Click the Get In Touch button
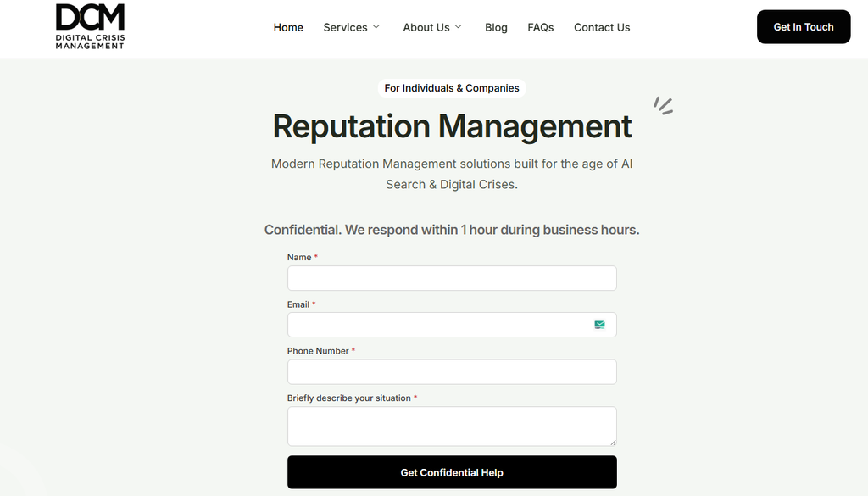This screenshot has height=496, width=868. tap(804, 26)
